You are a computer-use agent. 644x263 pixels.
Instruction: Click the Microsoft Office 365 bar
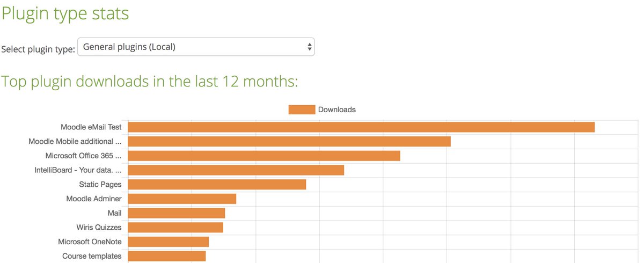(264, 156)
